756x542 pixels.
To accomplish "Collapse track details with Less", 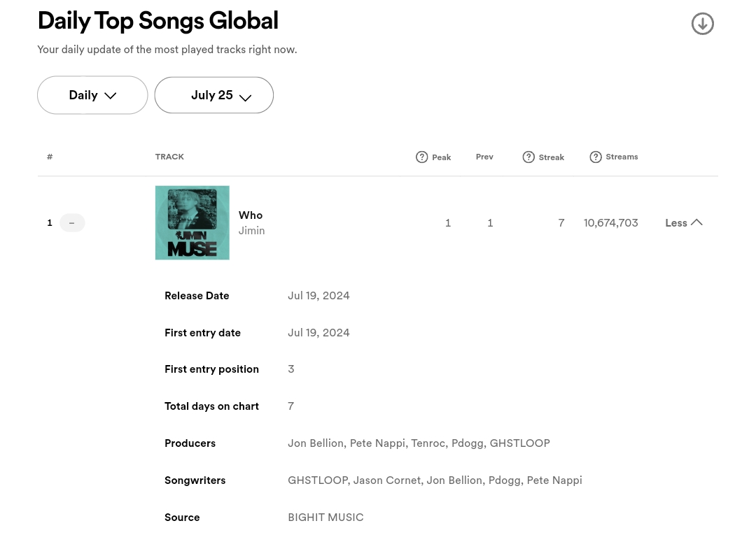I will 683,223.
